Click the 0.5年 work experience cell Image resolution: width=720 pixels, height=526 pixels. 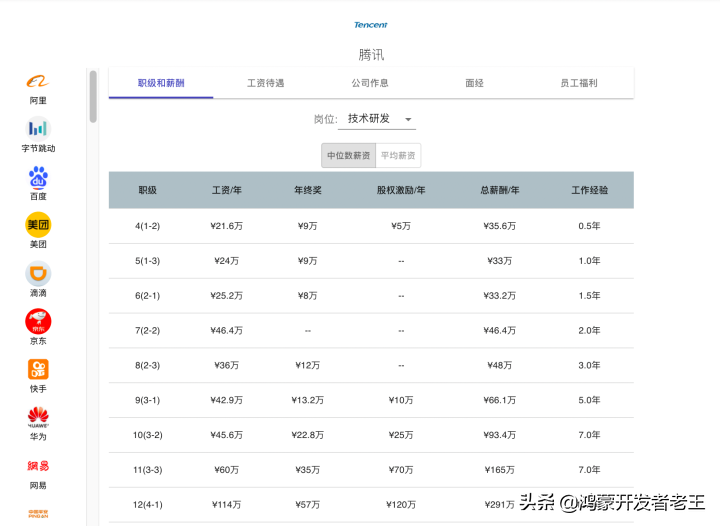tap(590, 226)
